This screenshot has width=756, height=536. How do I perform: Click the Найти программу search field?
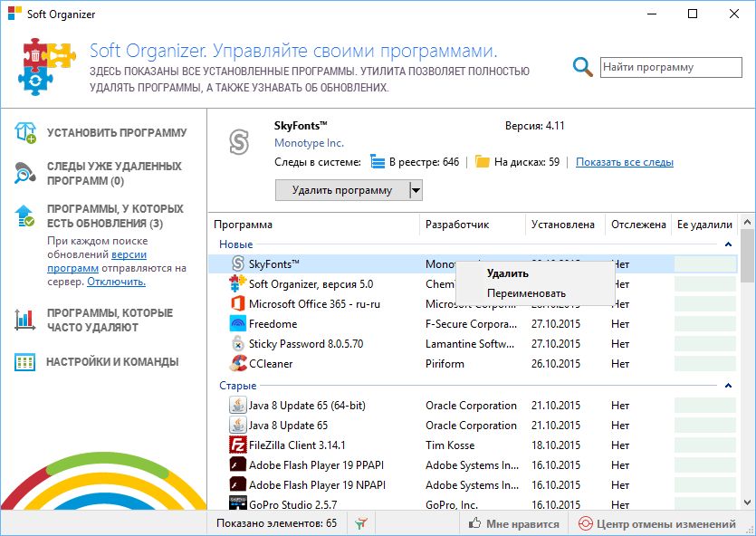tap(670, 67)
